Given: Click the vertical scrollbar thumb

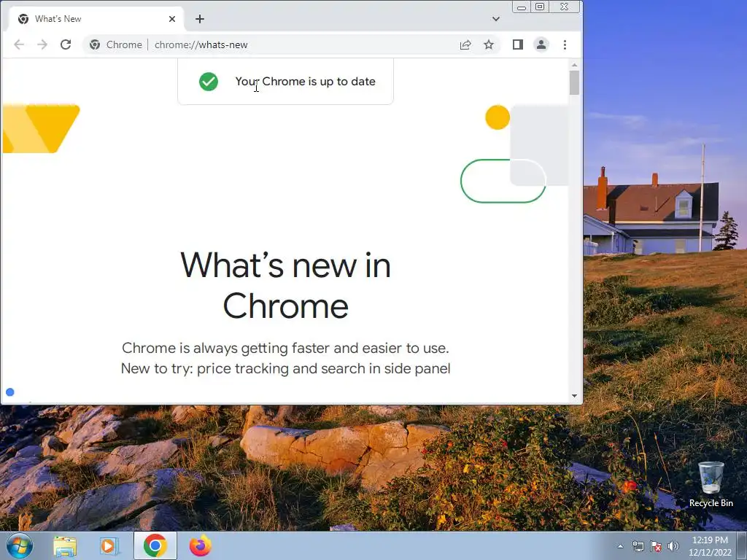Looking at the screenshot, I should [575, 83].
